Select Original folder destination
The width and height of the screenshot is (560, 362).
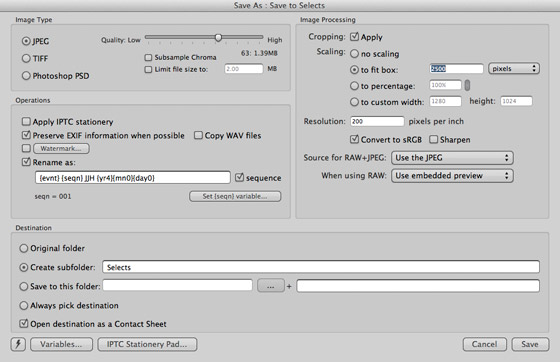pos(24,248)
